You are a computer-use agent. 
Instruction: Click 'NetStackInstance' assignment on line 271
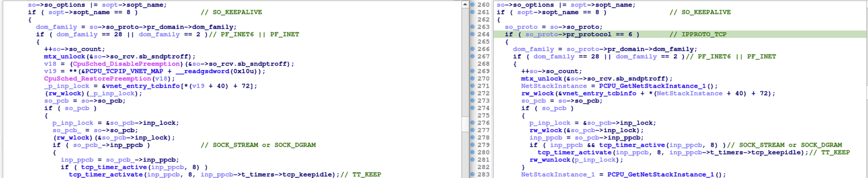coord(554,86)
